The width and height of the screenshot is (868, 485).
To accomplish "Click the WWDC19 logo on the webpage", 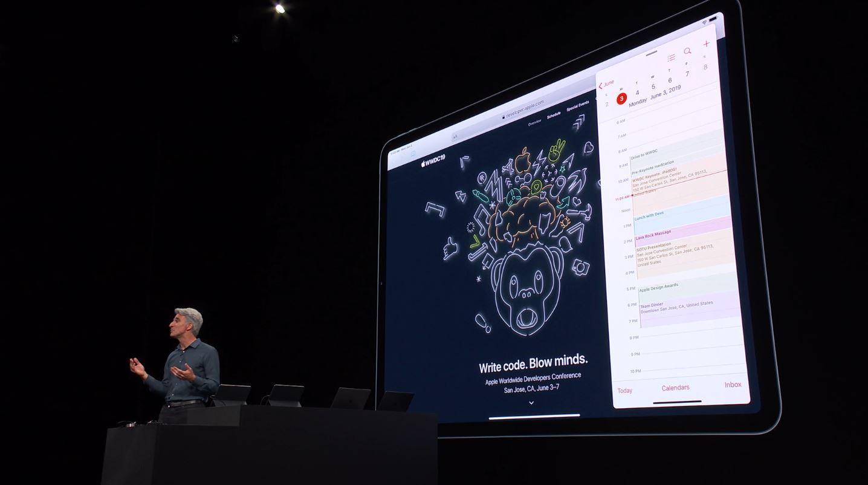I will point(433,161).
